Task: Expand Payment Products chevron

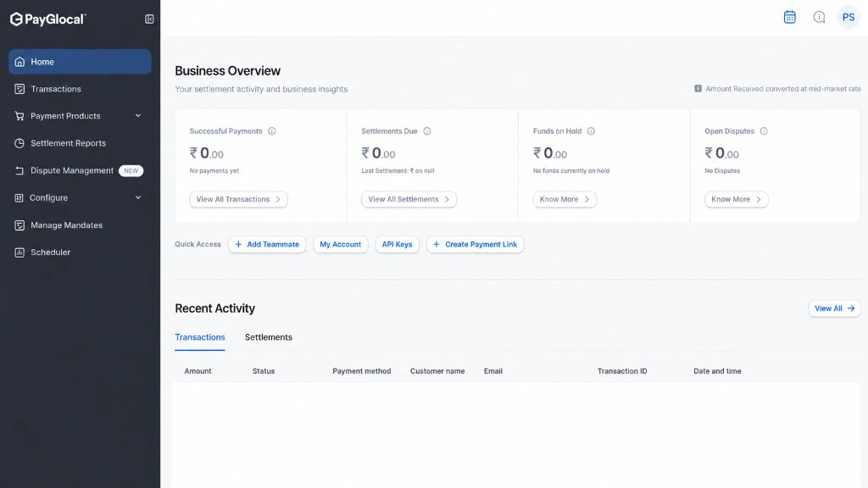Action: (138, 115)
